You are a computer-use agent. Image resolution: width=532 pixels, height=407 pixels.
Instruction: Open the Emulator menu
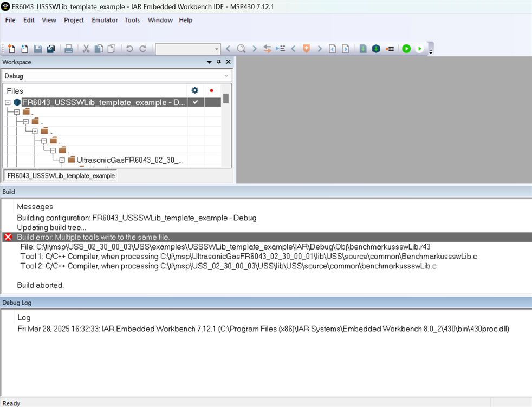105,20
